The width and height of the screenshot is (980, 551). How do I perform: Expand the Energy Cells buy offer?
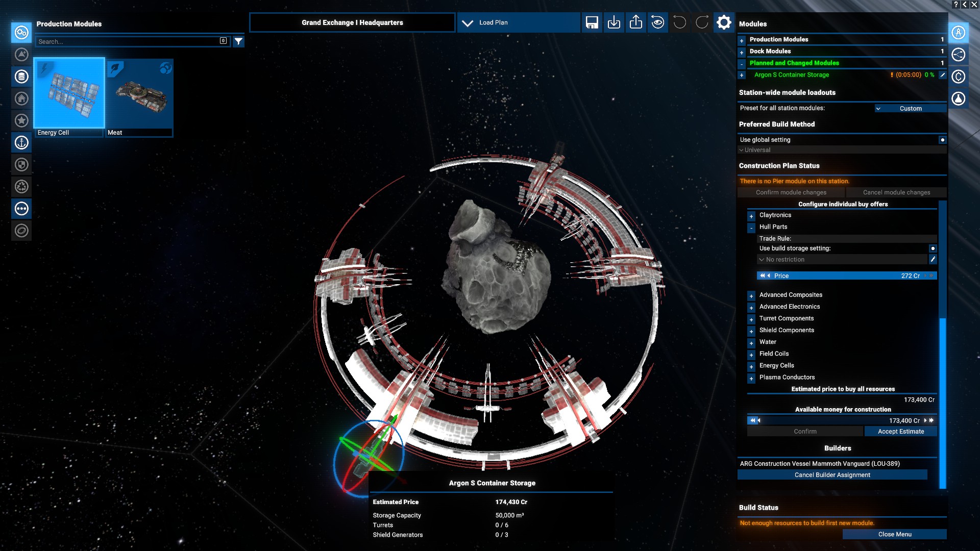coord(751,366)
